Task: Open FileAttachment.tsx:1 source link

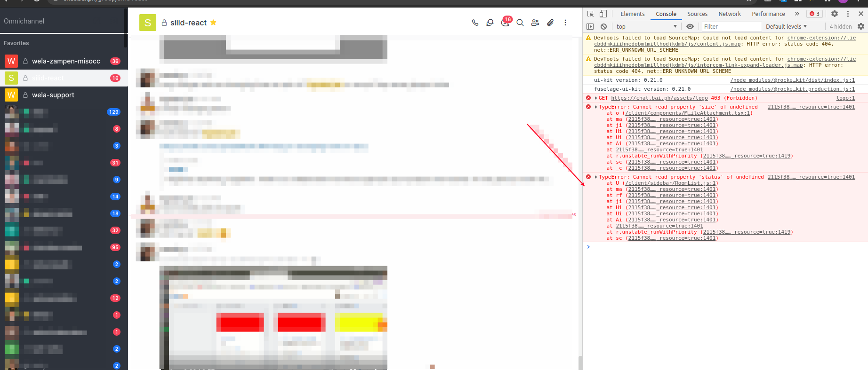Action: [687, 113]
